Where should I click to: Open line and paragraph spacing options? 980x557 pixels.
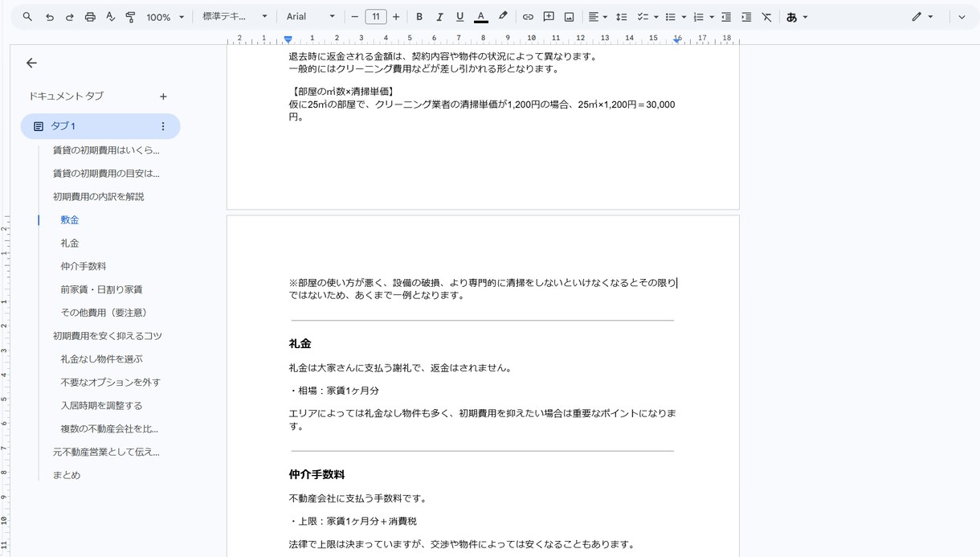pyautogui.click(x=621, y=17)
